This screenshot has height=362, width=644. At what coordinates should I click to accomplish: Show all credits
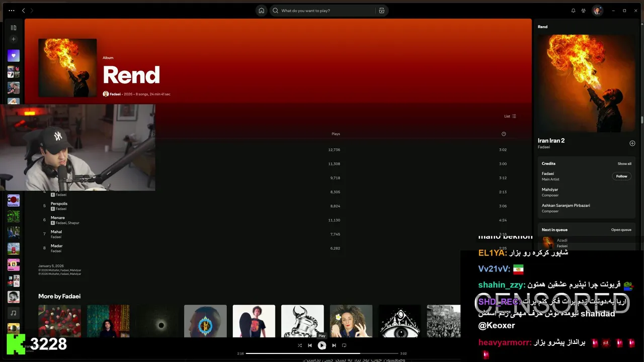click(x=624, y=163)
